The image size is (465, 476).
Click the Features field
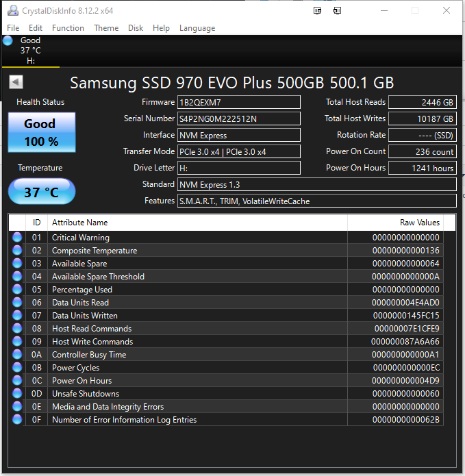(317, 201)
